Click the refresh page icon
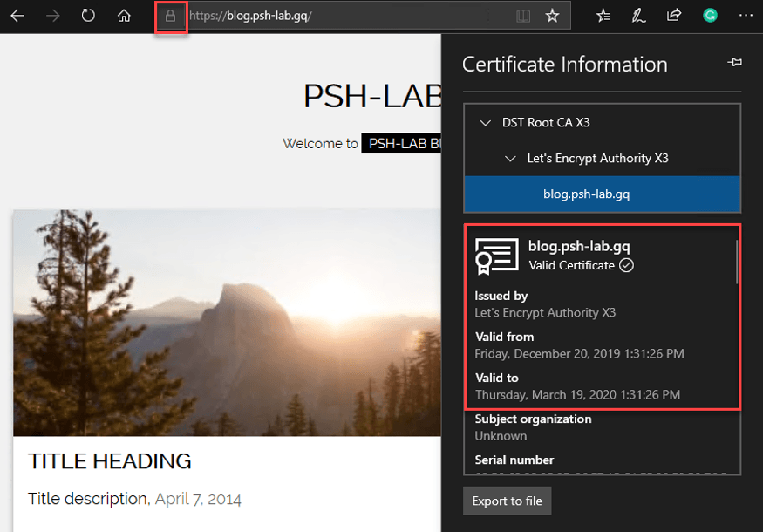 pos(88,16)
